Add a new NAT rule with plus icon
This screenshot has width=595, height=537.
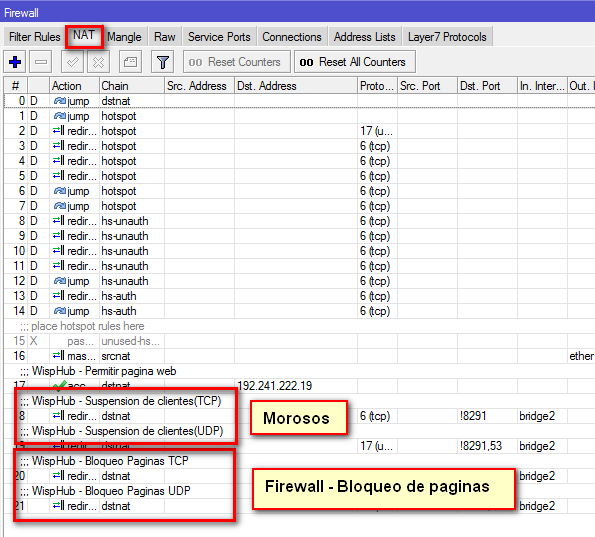tap(15, 62)
